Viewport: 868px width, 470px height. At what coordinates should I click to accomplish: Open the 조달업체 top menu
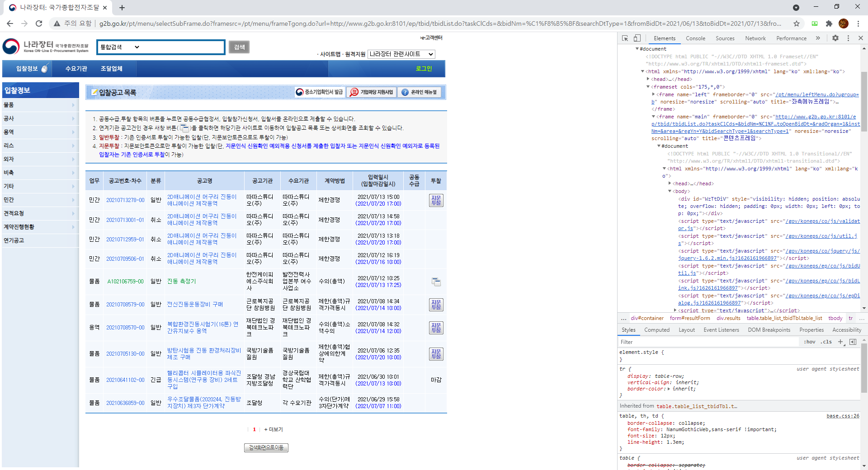[111, 69]
